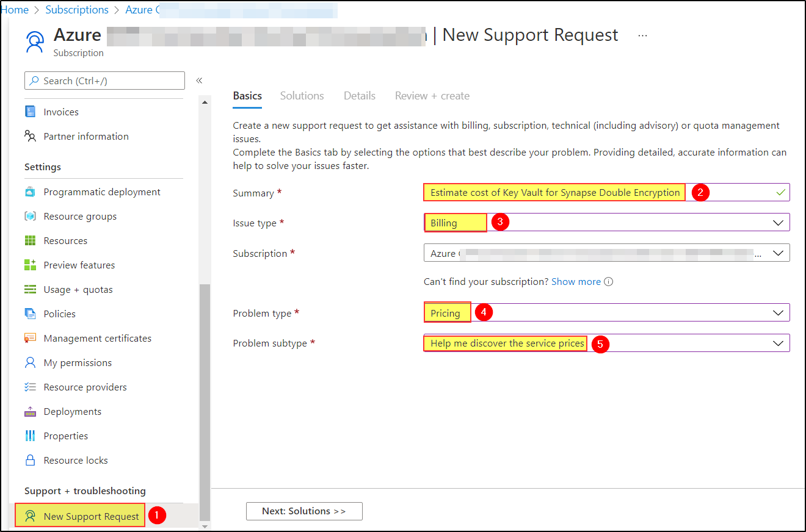Switch to the Solutions tab

point(302,96)
